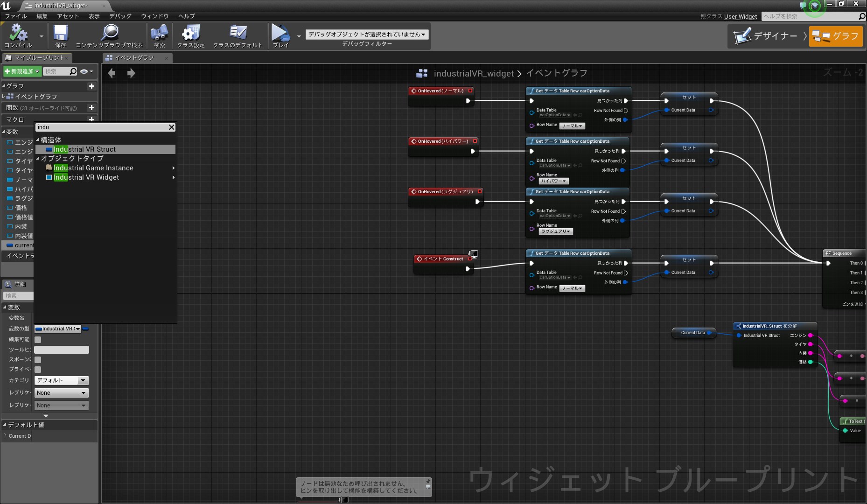
Task: Switch to グラフ mode
Action: coord(835,36)
